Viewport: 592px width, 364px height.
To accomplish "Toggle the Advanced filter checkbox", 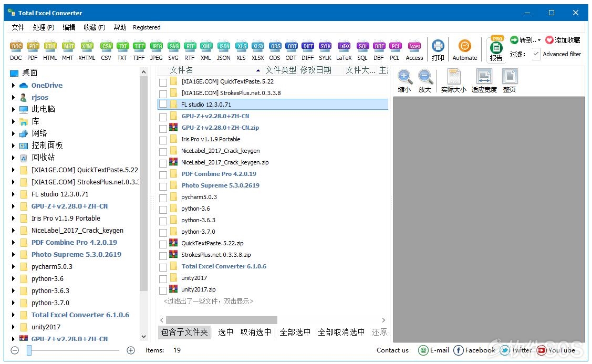I will point(536,54).
